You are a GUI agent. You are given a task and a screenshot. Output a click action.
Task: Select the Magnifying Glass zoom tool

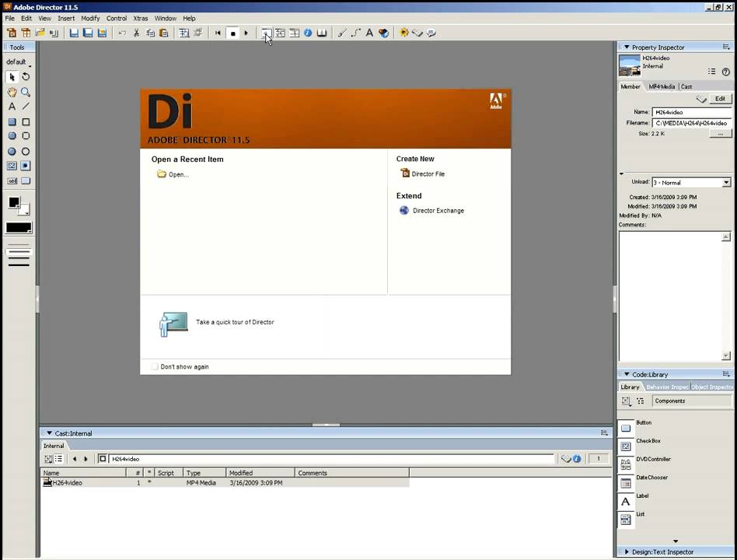coord(26,92)
